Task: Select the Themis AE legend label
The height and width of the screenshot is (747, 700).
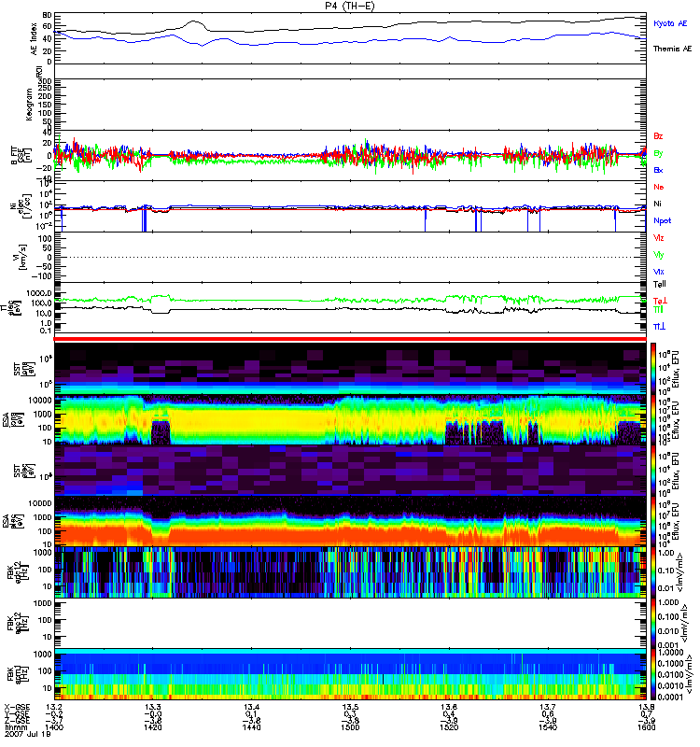Action: click(672, 49)
